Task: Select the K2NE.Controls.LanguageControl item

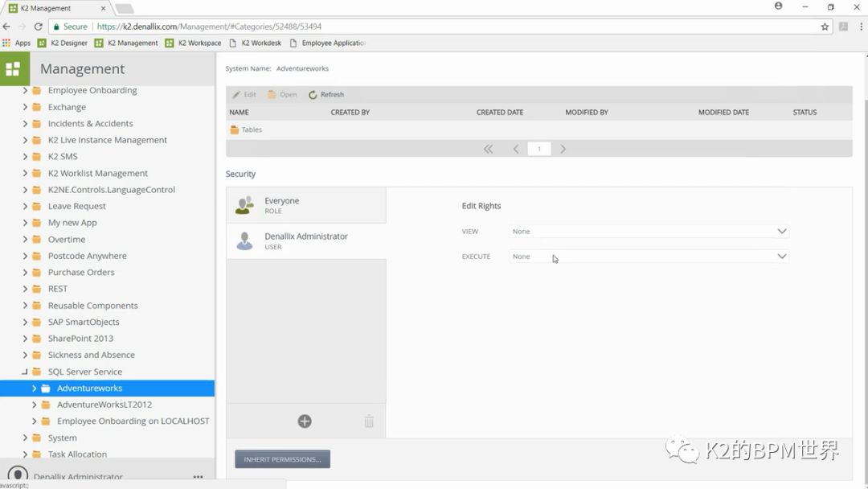Action: 111,189
